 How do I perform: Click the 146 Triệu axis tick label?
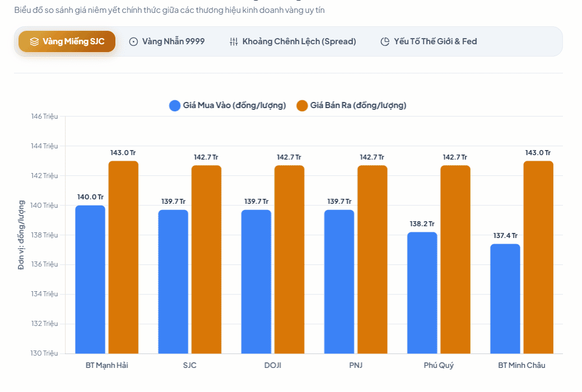(x=44, y=116)
